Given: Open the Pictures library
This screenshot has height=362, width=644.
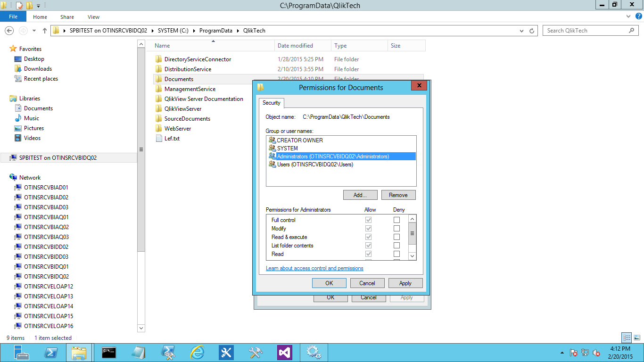Looking at the screenshot, I should [34, 128].
